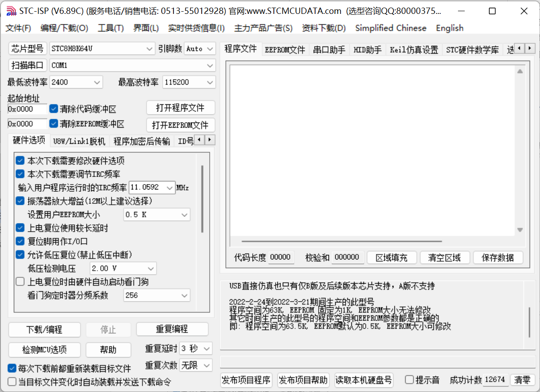Screen dimensions: 540x392
Task: Click the down arrow of code buffer scrollbar
Action: (520, 230)
